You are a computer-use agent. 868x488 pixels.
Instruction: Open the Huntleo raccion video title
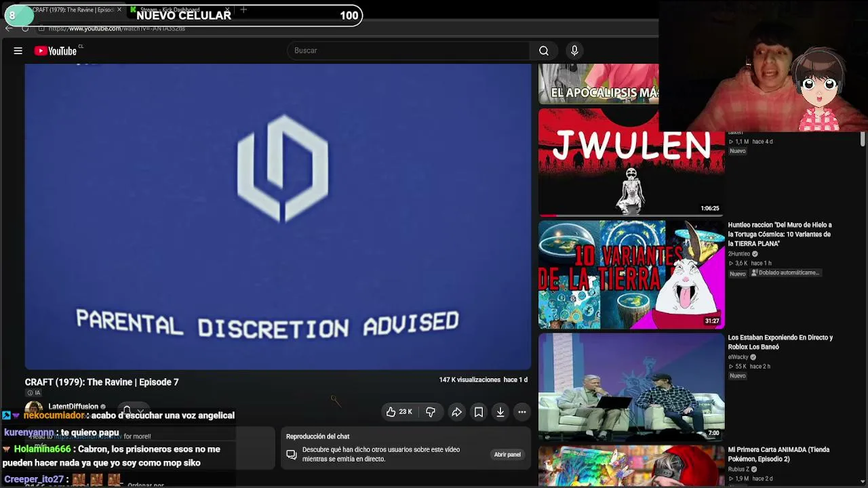780,235
